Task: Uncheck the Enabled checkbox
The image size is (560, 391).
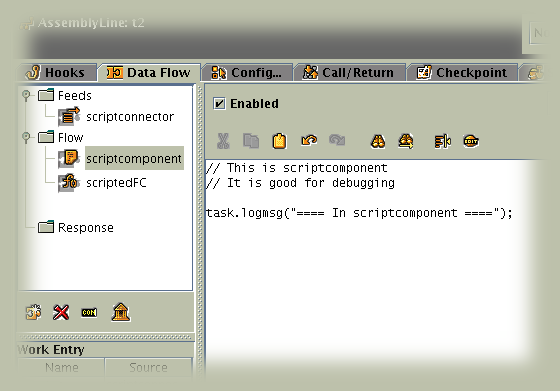Action: pyautogui.click(x=219, y=104)
